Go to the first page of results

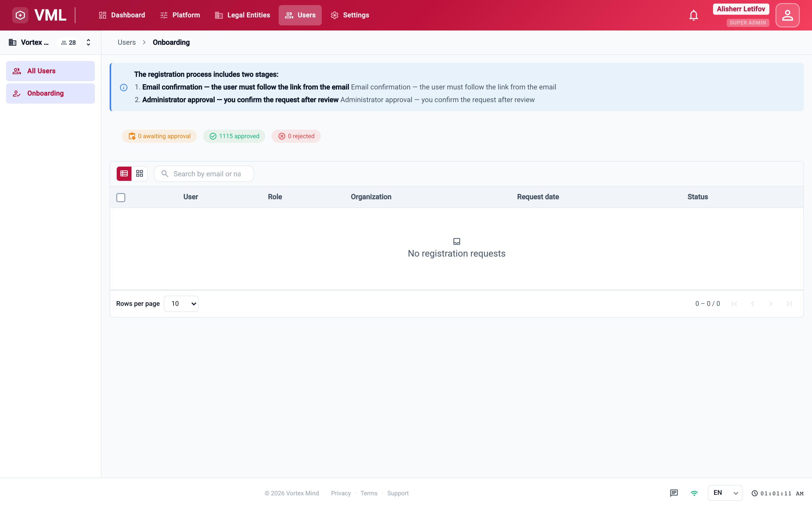[735, 304]
